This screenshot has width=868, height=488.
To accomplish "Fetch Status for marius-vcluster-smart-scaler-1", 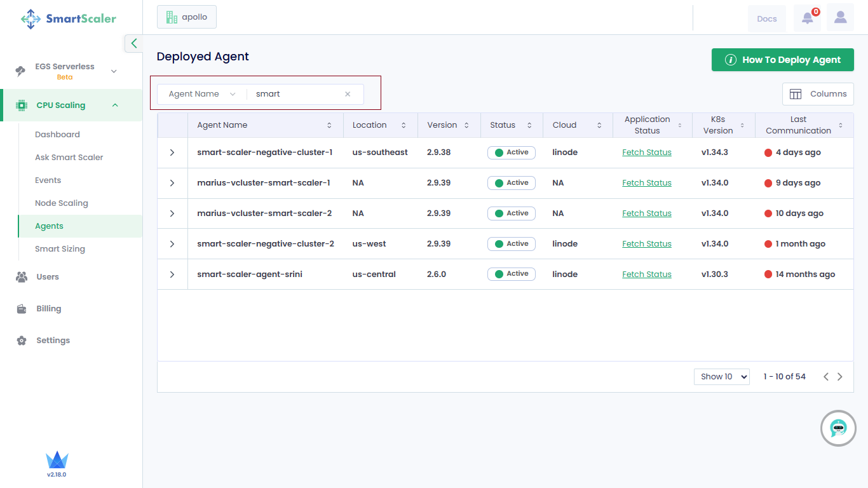I will (x=646, y=183).
